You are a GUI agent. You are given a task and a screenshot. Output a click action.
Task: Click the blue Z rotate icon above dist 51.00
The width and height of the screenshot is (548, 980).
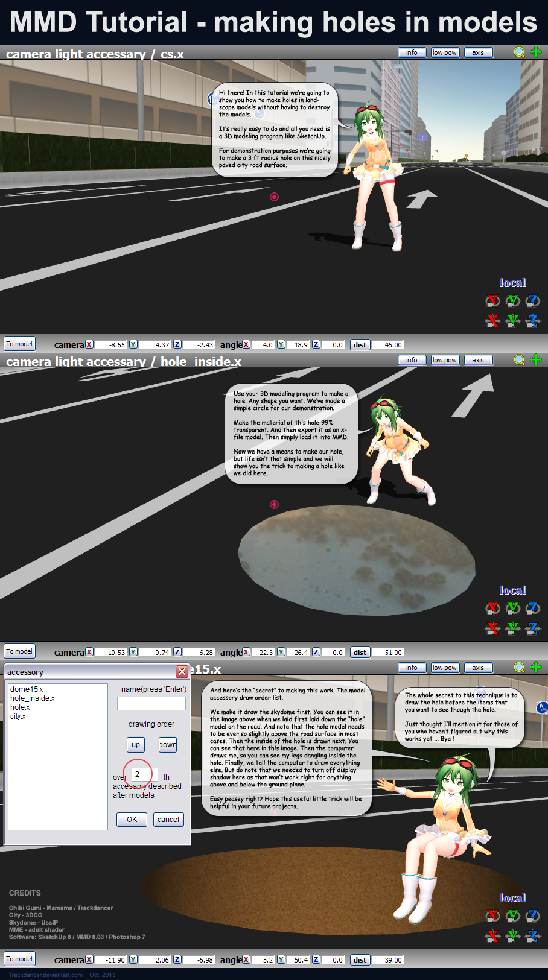click(533, 608)
